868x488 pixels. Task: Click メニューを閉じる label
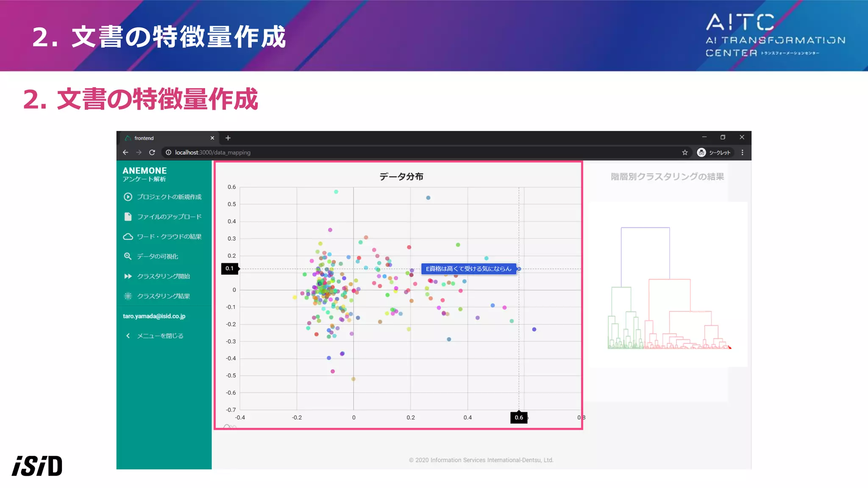[160, 336]
